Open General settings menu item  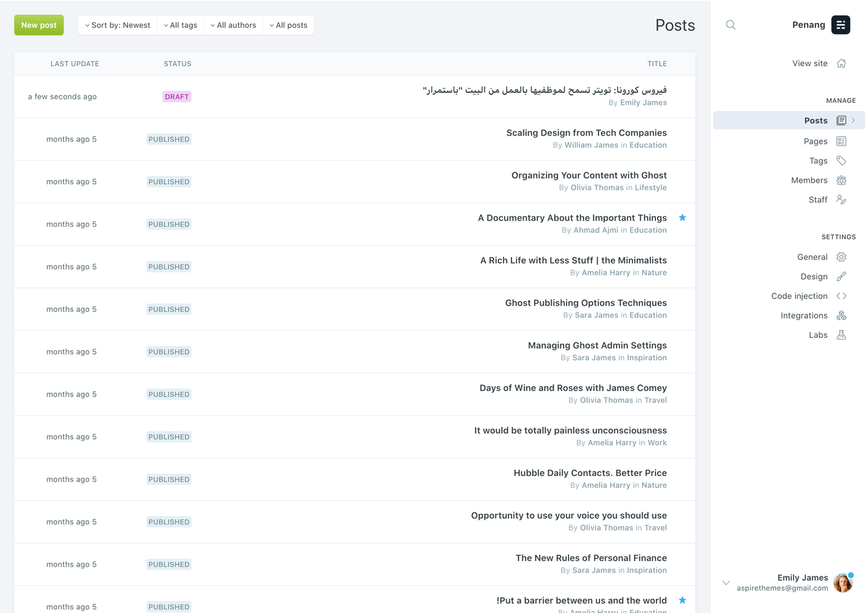[x=812, y=257]
